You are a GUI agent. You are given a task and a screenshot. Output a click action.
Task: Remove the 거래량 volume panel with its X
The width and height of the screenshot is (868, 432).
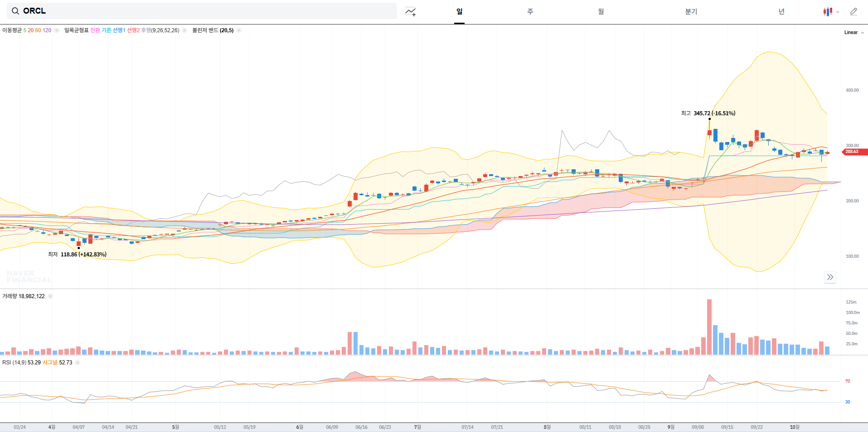pos(50,296)
